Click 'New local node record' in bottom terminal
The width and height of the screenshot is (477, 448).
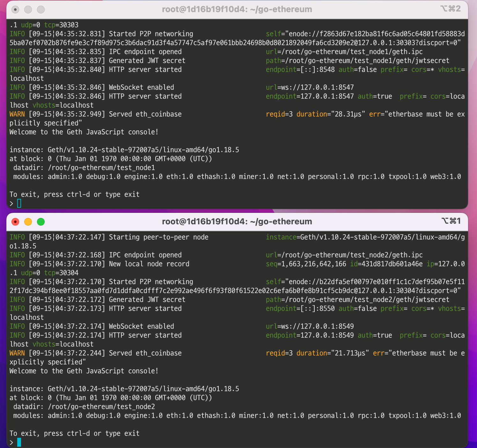(149, 264)
